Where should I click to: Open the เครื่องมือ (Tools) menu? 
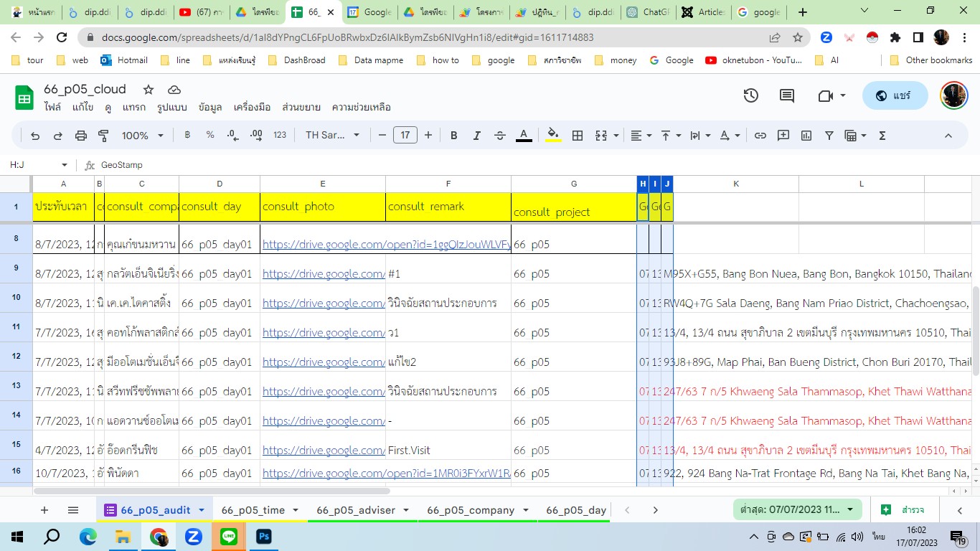coord(252,108)
